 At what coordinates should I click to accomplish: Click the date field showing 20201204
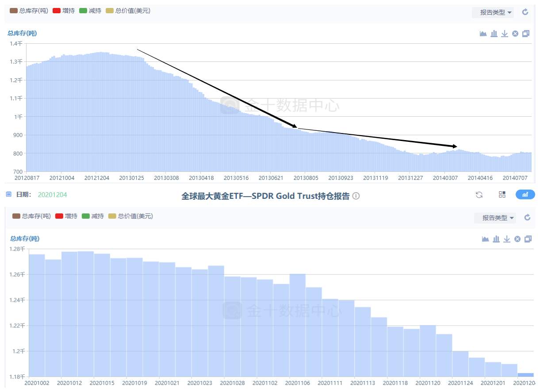pos(53,194)
